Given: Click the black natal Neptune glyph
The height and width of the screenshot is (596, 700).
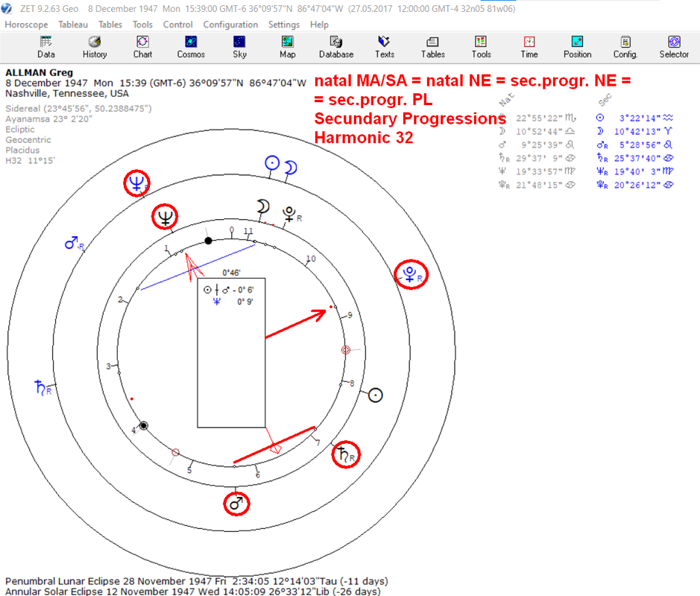Looking at the screenshot, I should [165, 218].
